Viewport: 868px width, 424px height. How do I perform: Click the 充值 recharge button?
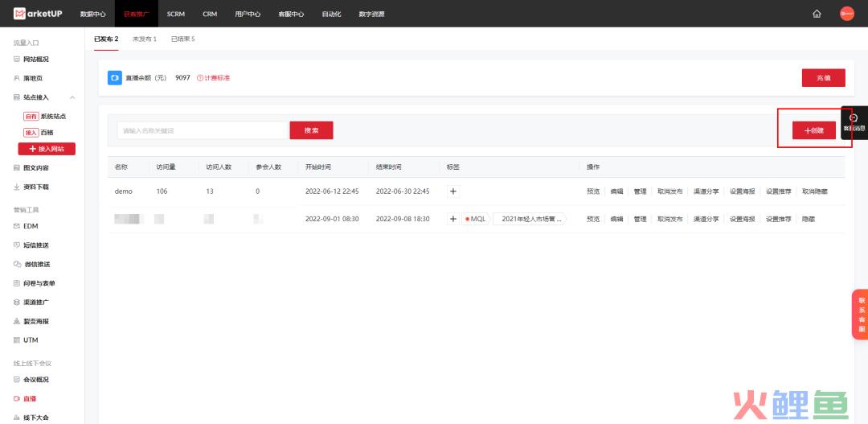click(x=823, y=78)
